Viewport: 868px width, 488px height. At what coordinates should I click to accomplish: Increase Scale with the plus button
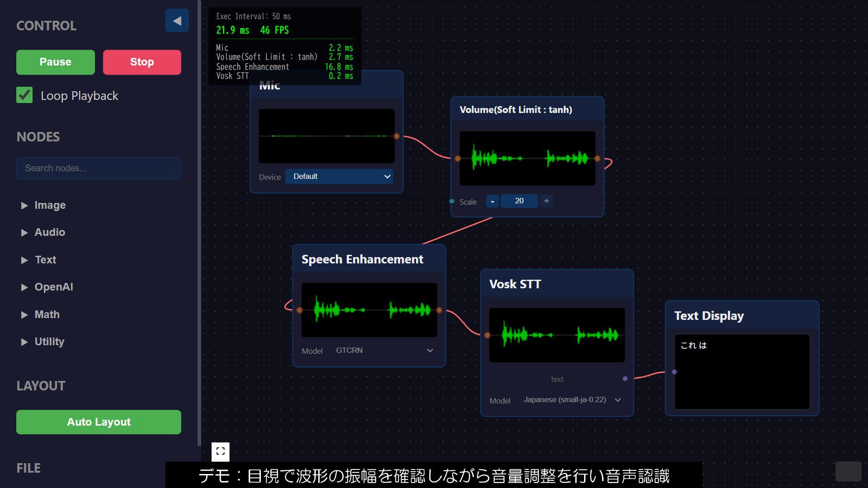tap(546, 201)
